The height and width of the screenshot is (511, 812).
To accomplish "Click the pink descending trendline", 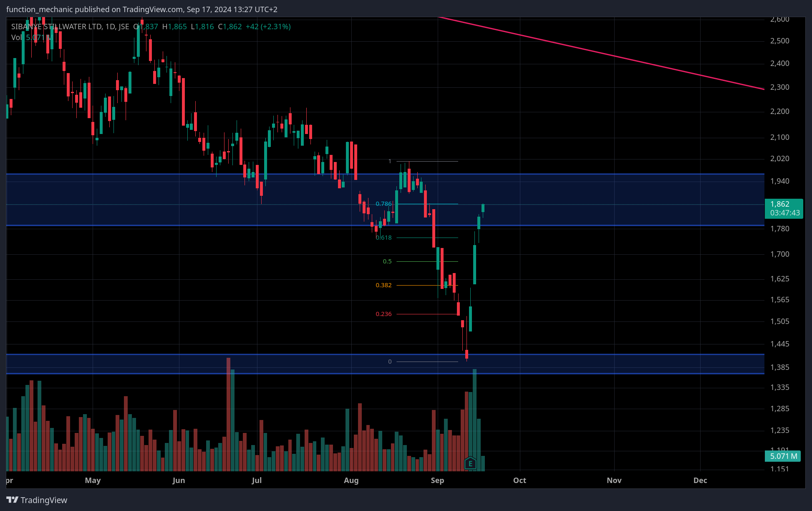I will [601, 53].
